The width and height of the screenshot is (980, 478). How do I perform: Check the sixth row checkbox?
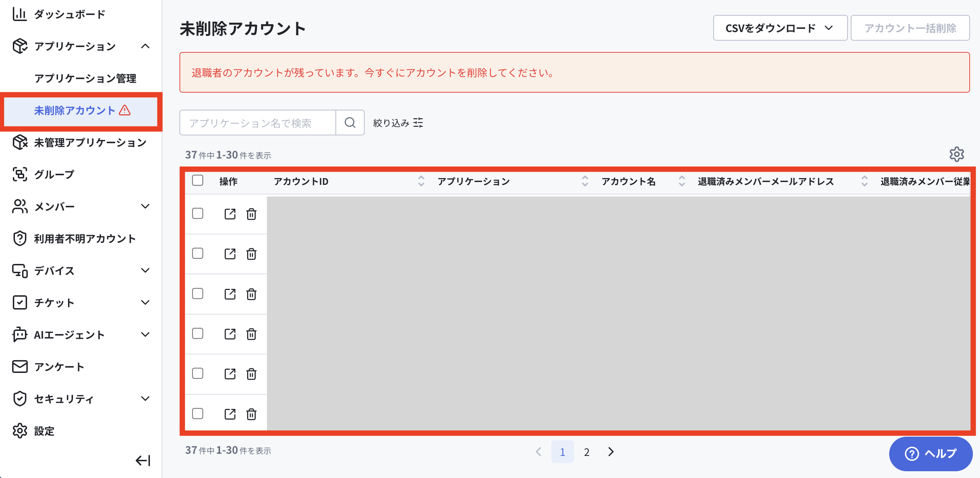pyautogui.click(x=197, y=413)
